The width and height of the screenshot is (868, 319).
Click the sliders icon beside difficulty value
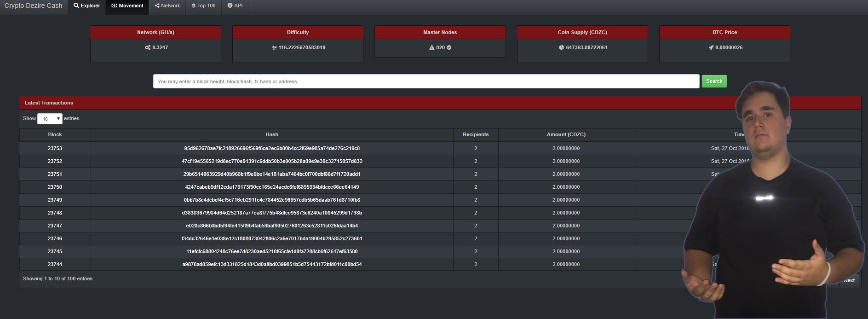(275, 47)
